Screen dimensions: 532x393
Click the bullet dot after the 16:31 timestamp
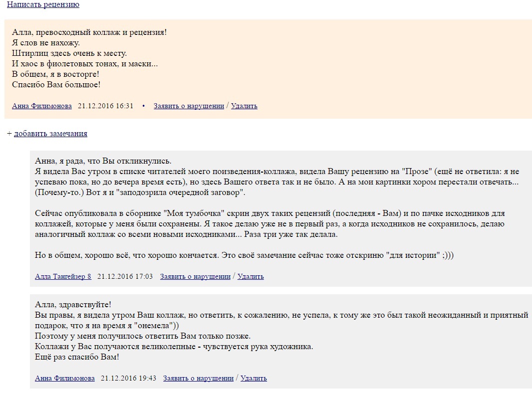pyautogui.click(x=144, y=106)
